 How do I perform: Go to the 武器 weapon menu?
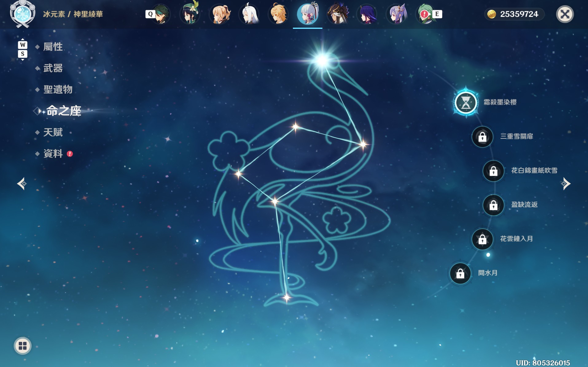point(53,68)
